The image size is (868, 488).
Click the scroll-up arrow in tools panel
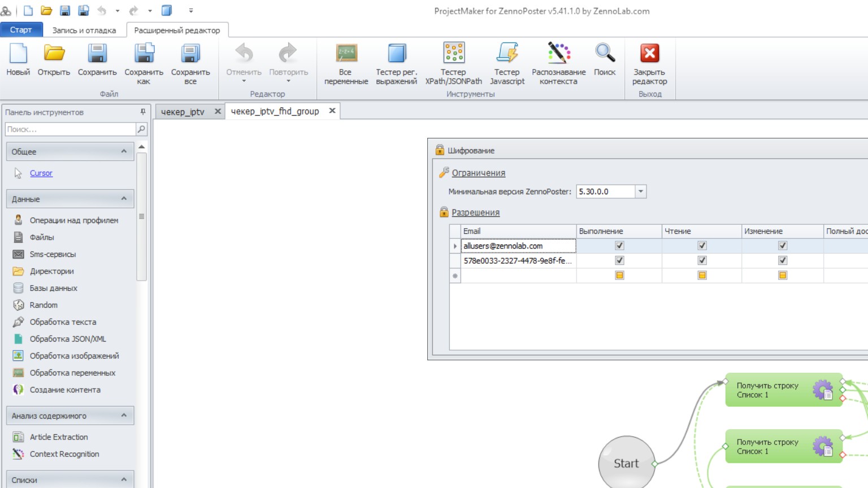(x=142, y=147)
